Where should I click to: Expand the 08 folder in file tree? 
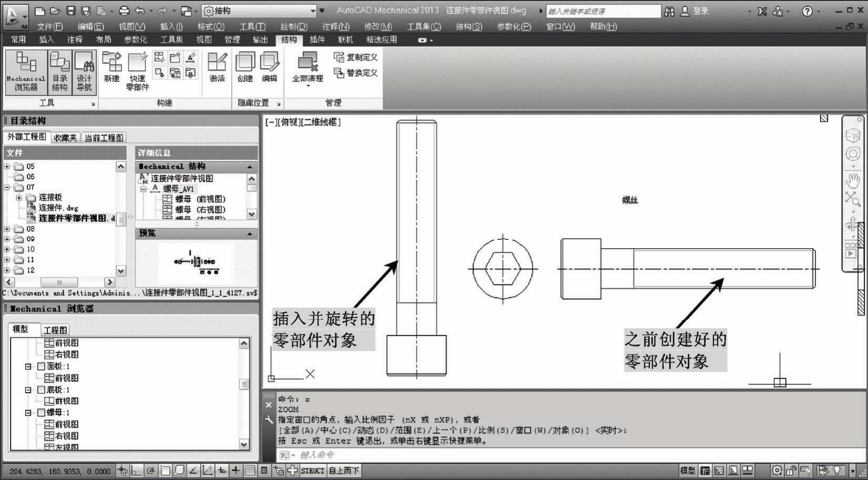tap(7, 229)
